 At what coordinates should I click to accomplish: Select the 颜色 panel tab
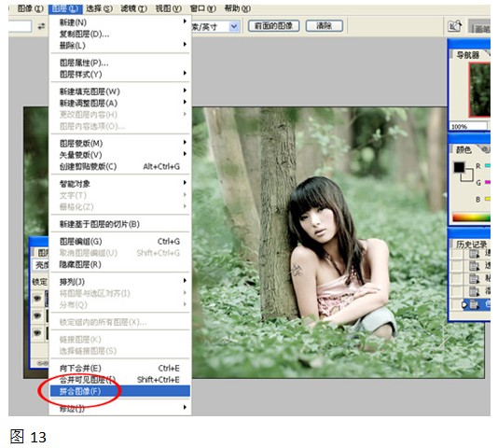(463, 149)
